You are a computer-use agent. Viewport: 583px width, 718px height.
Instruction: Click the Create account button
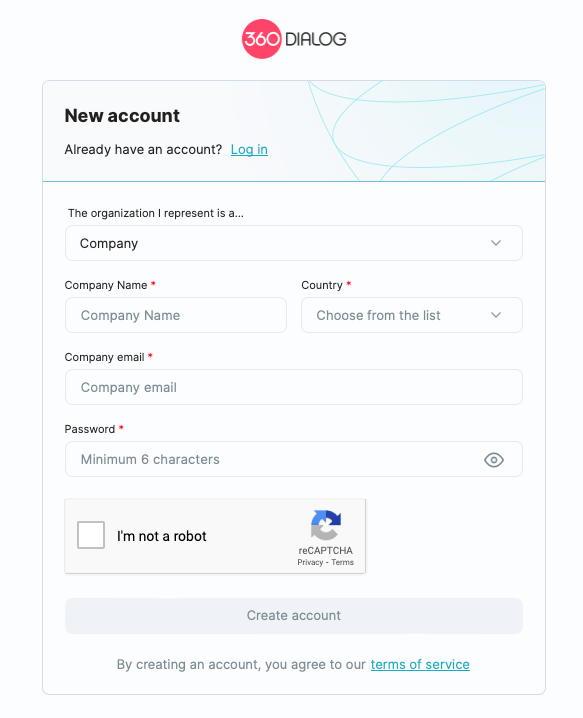pyautogui.click(x=294, y=616)
